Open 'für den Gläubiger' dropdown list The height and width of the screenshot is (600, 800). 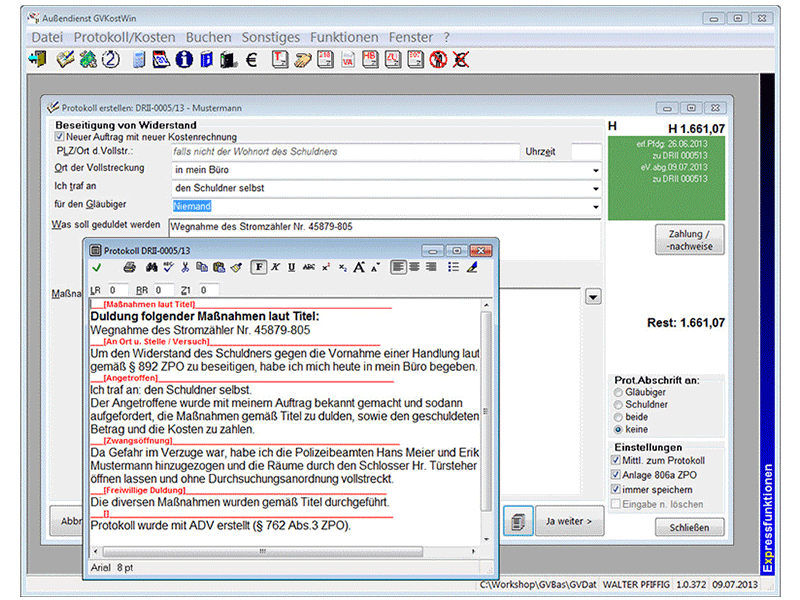click(x=596, y=207)
